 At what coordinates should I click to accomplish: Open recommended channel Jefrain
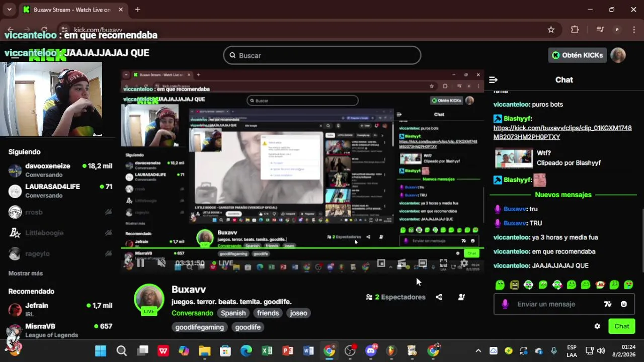click(x=60, y=309)
